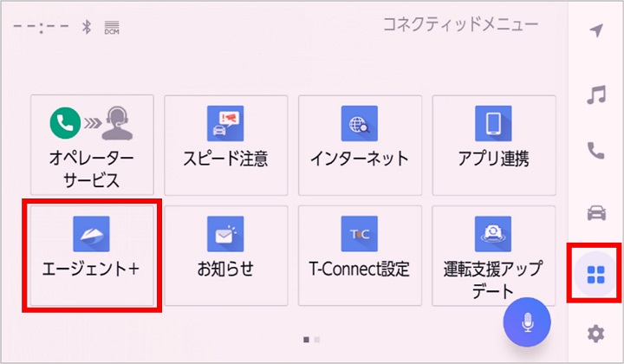Screen dimensions: 624x364
Task: Tap the アプリ連携 smartphone tile
Action: [x=493, y=145]
